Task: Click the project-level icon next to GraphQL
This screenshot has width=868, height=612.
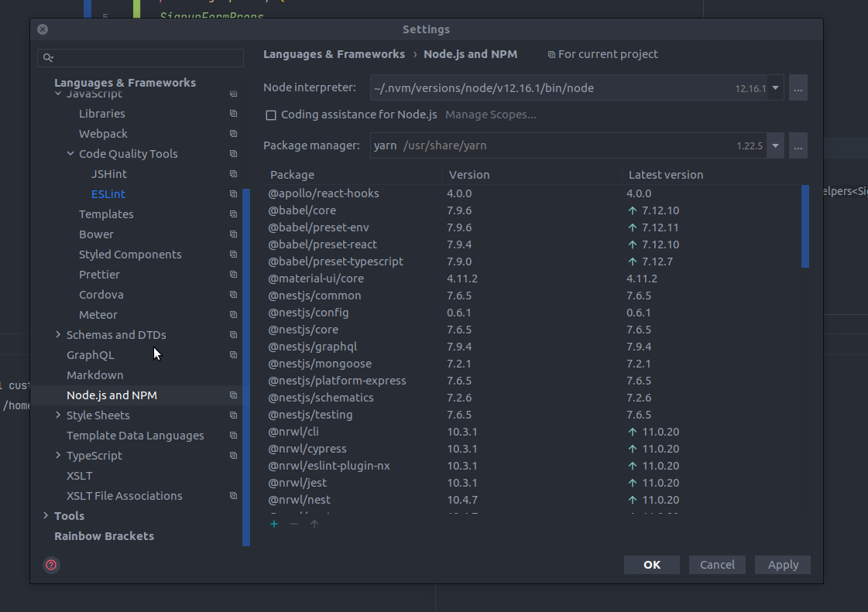Action: [x=234, y=354]
